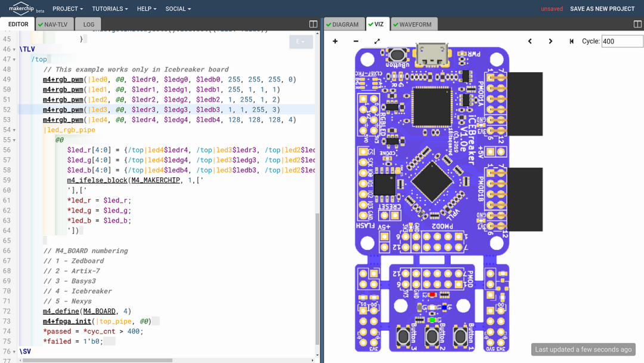Toggle split layout on VIZ pane
Image resolution: width=644 pixels, height=363 pixels.
(637, 24)
